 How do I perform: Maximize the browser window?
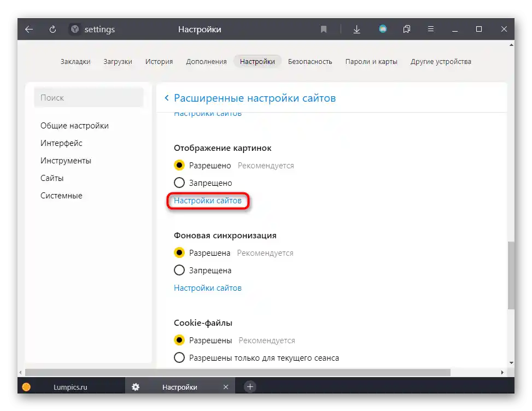[x=479, y=29]
